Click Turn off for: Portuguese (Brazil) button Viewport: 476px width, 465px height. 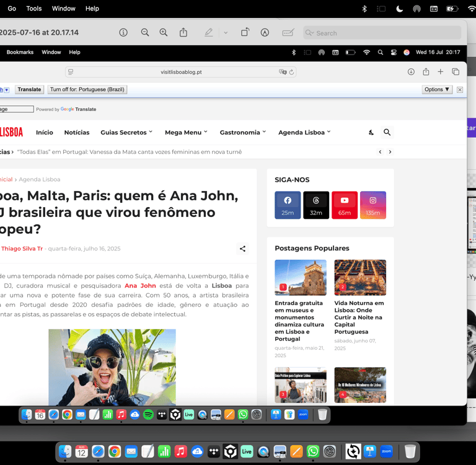tap(87, 89)
